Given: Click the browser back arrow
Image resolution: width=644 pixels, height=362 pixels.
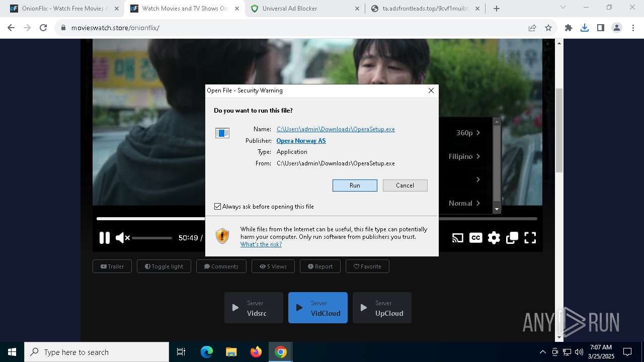Looking at the screenshot, I should [x=11, y=28].
